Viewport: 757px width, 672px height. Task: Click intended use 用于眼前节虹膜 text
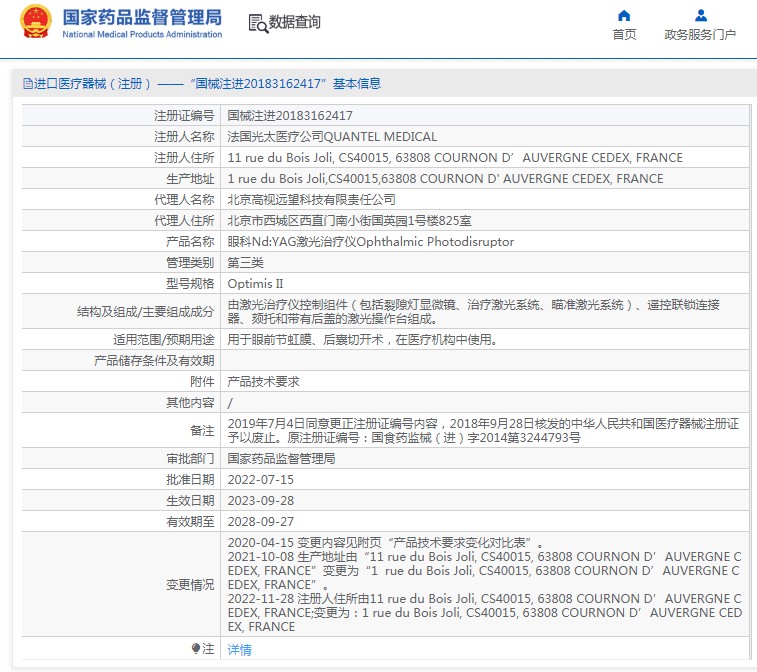click(x=362, y=340)
